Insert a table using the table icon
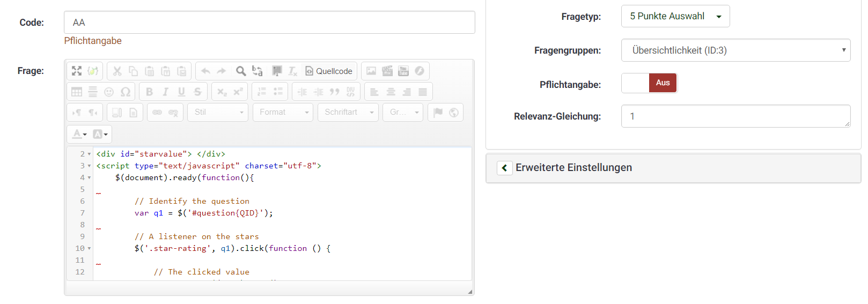The image size is (868, 304). pyautogui.click(x=77, y=92)
